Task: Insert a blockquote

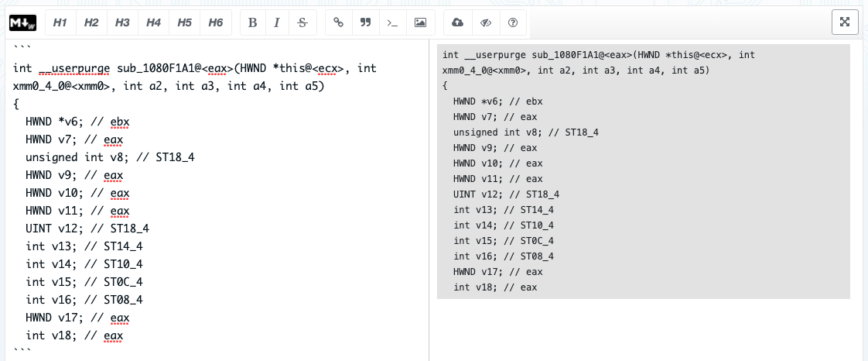Action: coord(365,22)
